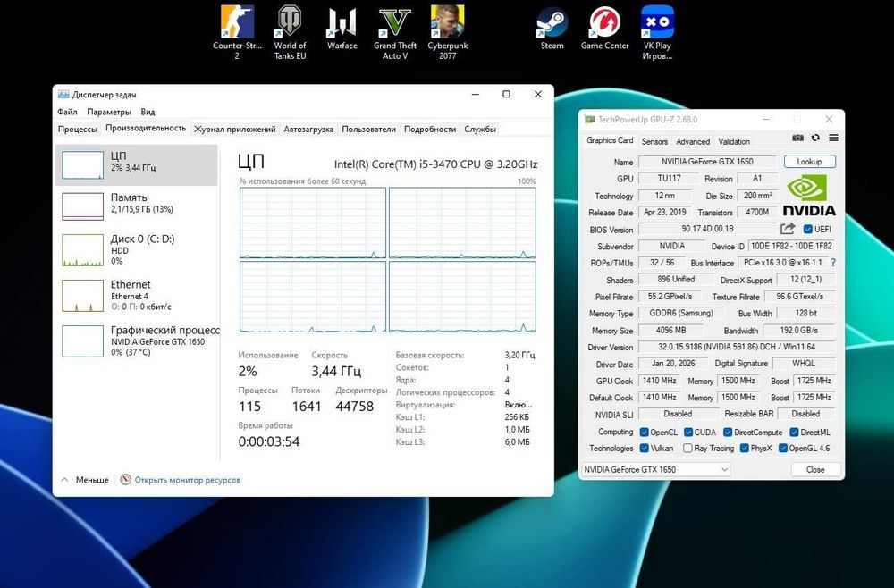
Task: Open the Steam desktop shortcut
Action: click(552, 28)
